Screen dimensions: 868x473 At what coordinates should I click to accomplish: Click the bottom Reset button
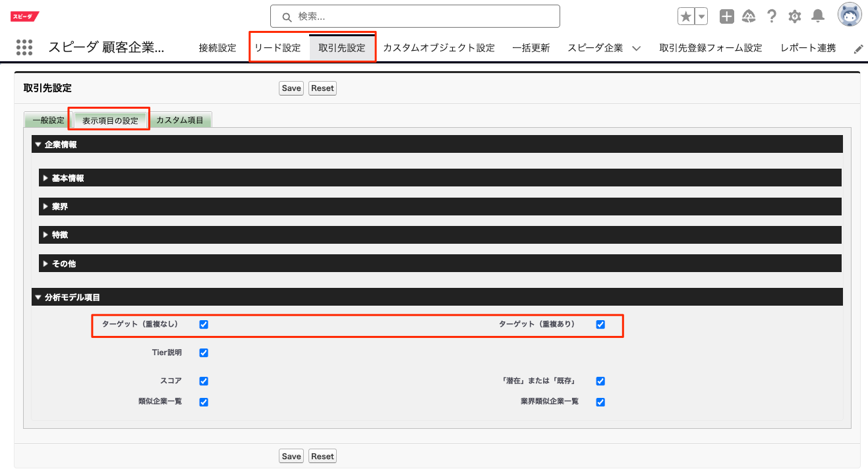322,456
